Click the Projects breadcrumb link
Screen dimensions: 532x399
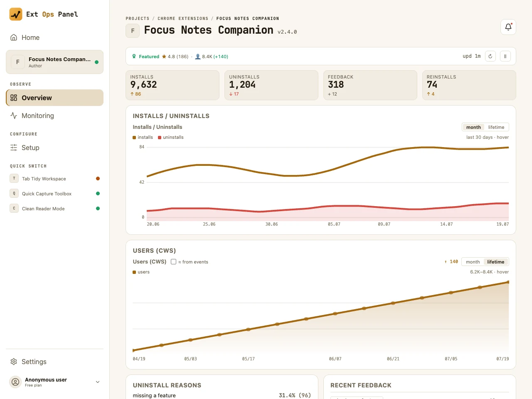[x=138, y=19]
